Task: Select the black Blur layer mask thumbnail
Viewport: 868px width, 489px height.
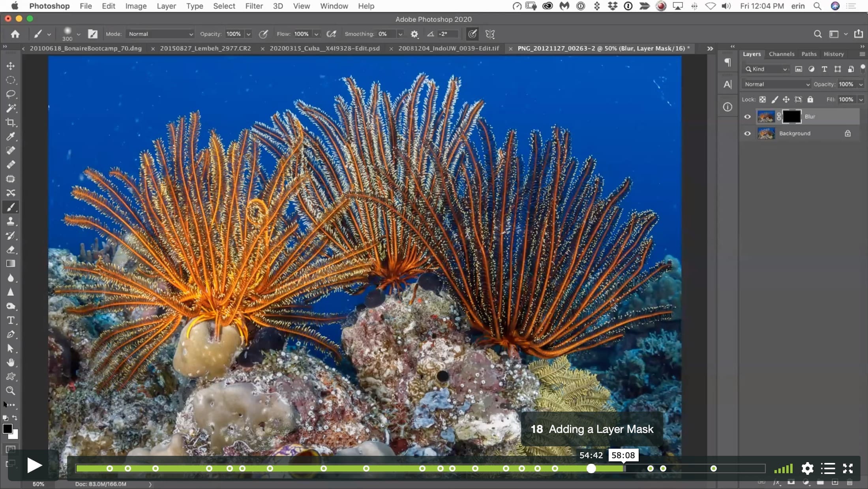Action: pos(791,117)
